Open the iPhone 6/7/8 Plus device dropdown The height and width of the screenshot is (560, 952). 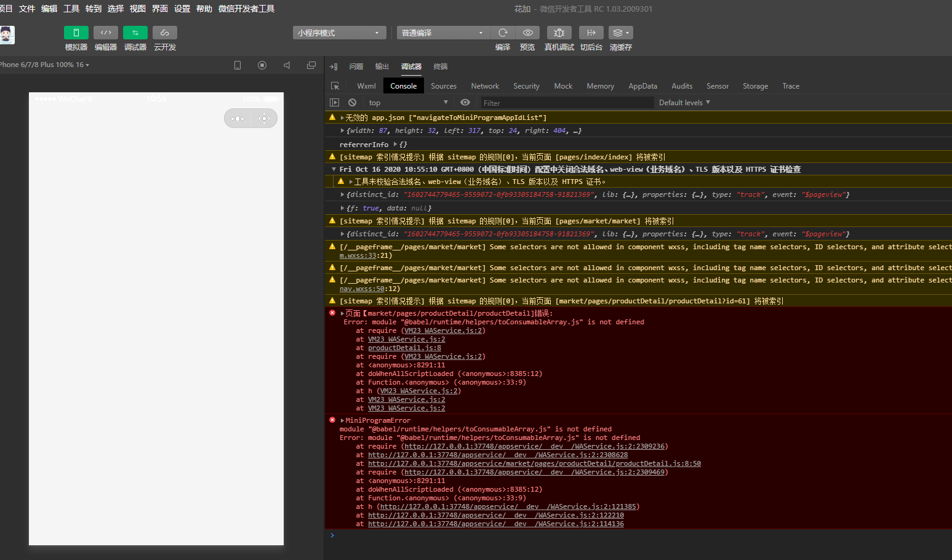tap(44, 65)
